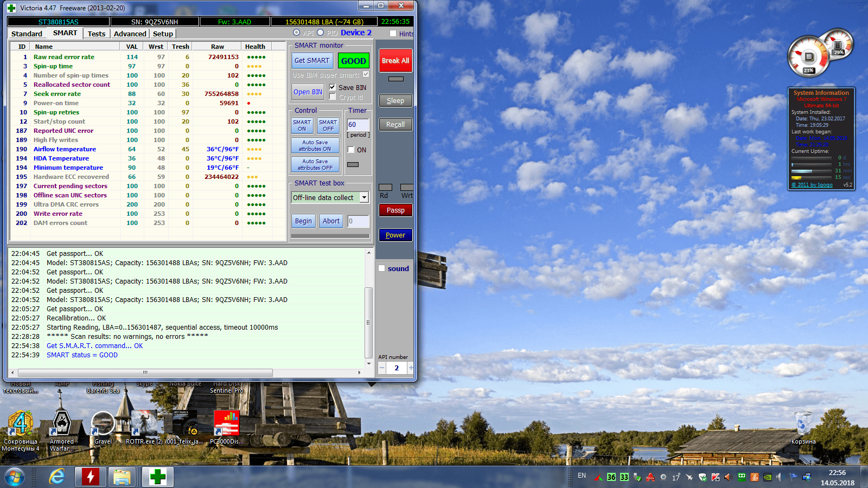Viewport: 868px width, 488px height.
Task: Decrease the API number with minus
Action: (382, 368)
